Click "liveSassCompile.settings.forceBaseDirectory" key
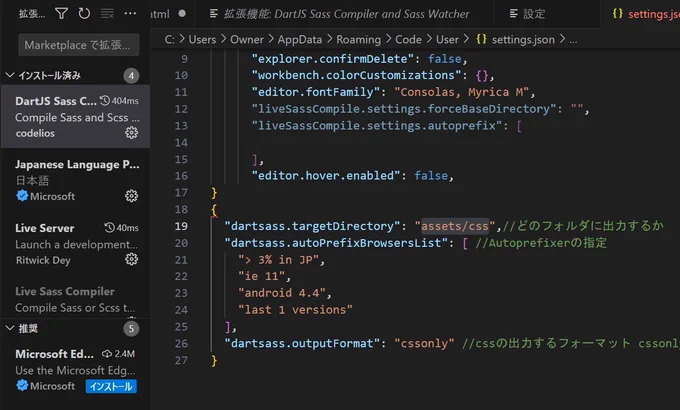Viewport: 680px width, 410px height. click(404, 109)
